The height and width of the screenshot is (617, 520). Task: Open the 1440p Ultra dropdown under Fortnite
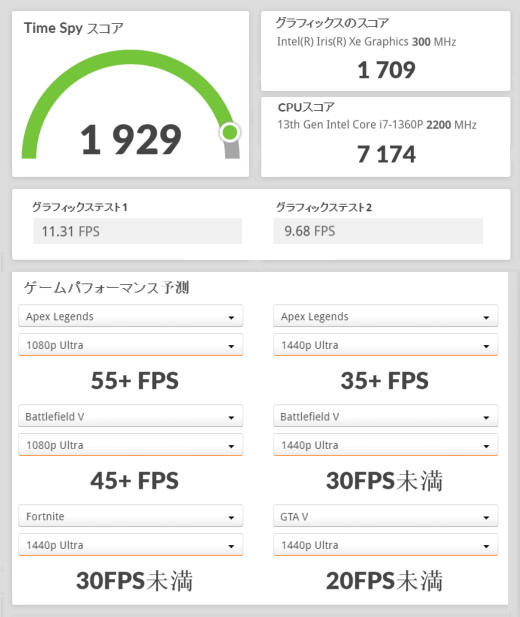[x=130, y=545]
